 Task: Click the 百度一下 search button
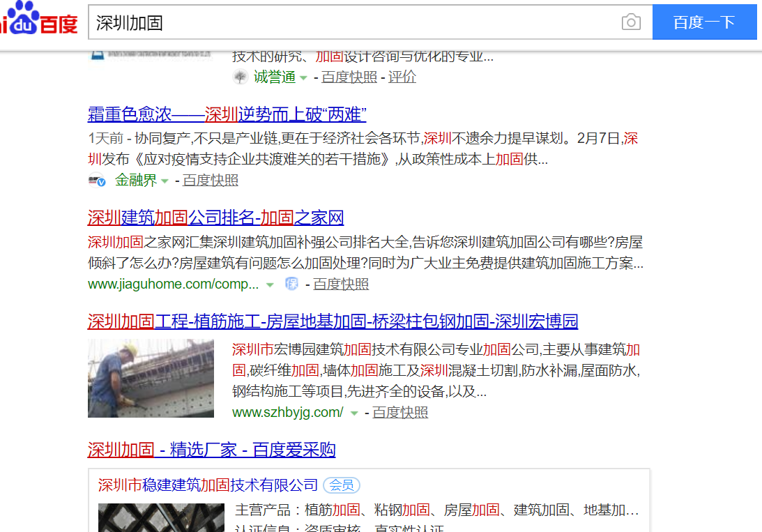704,22
